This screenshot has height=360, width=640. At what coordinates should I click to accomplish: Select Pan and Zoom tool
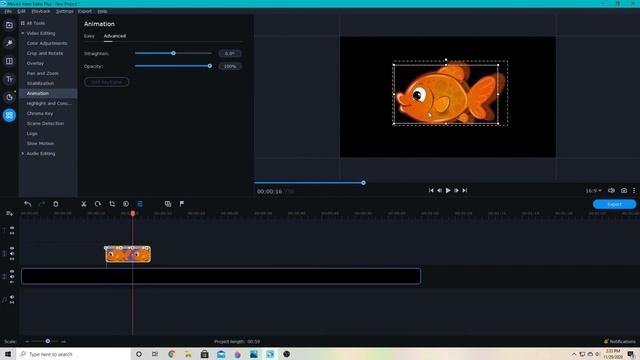pyautogui.click(x=42, y=73)
